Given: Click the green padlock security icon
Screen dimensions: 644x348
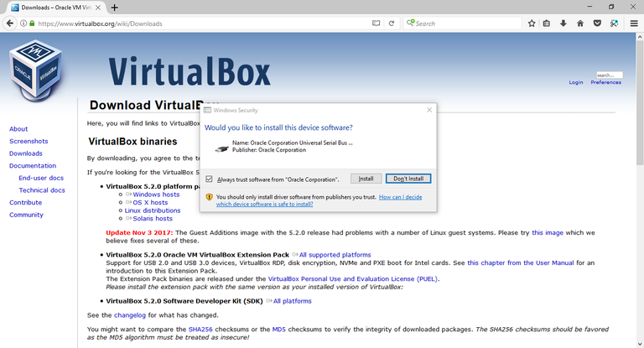Looking at the screenshot, I should coord(32,23).
